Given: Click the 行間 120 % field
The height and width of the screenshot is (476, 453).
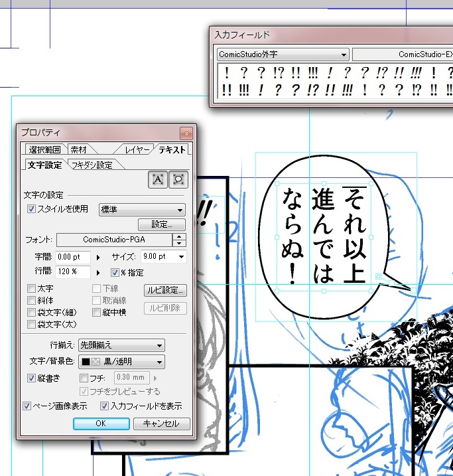Looking at the screenshot, I should (x=73, y=272).
